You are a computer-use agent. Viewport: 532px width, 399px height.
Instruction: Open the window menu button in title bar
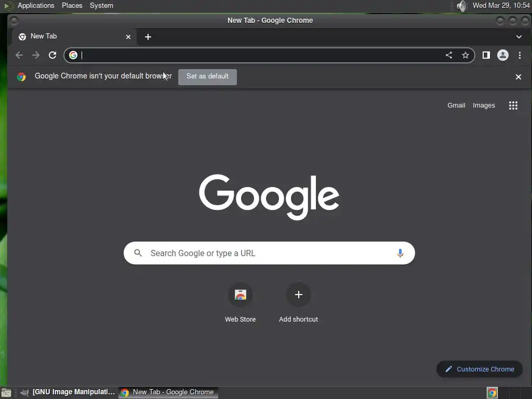pos(14,21)
